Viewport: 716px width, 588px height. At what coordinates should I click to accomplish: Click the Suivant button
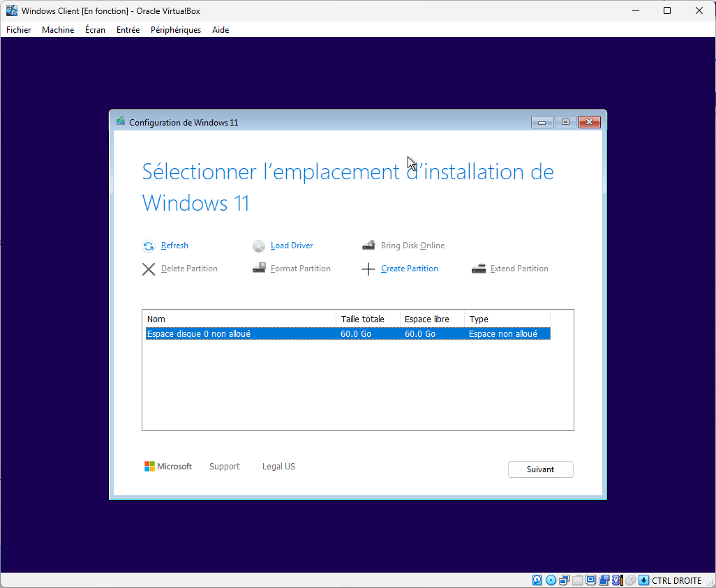(540, 469)
